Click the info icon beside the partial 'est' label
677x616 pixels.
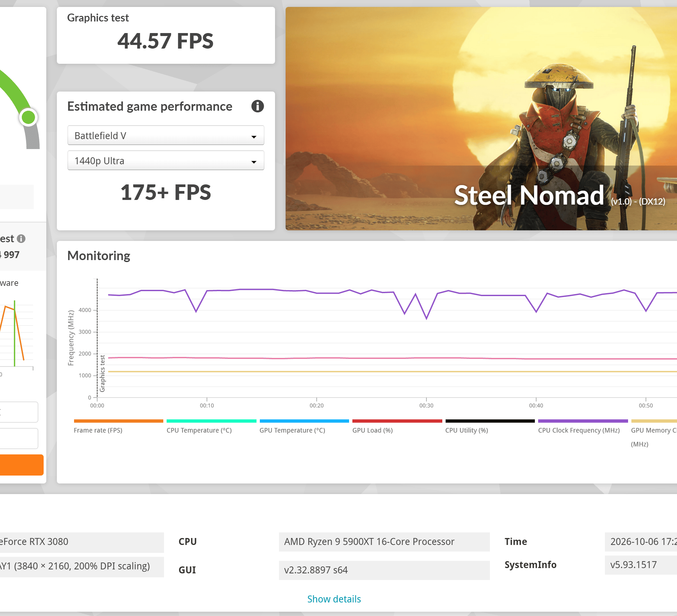21,239
